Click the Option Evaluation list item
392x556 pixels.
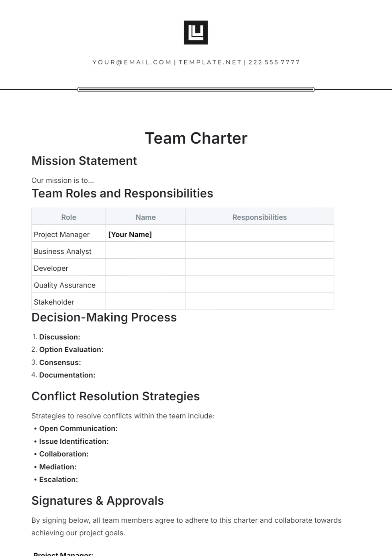click(x=71, y=350)
